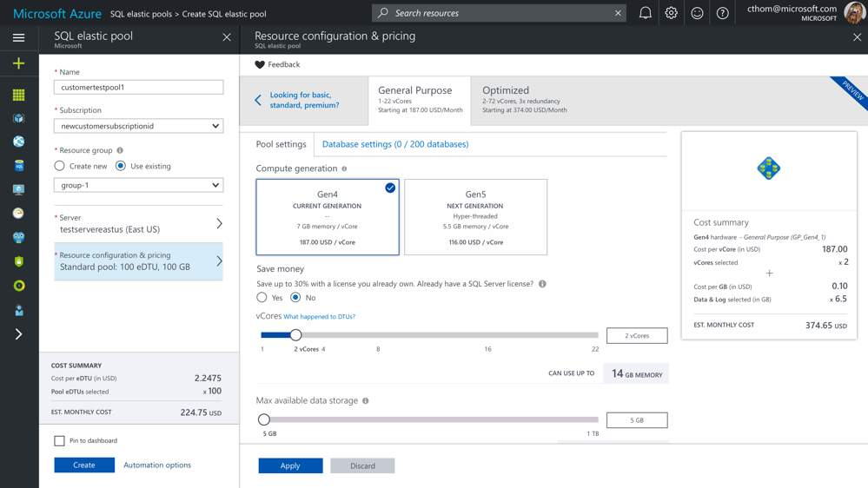The height and width of the screenshot is (488, 868).
Task: Click the info icon beside SQL Server license question
Action: point(542,284)
